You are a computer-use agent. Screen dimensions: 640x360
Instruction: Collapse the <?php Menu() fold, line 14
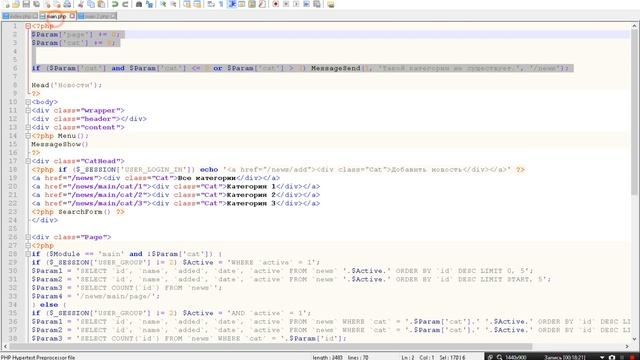[x=28, y=136]
